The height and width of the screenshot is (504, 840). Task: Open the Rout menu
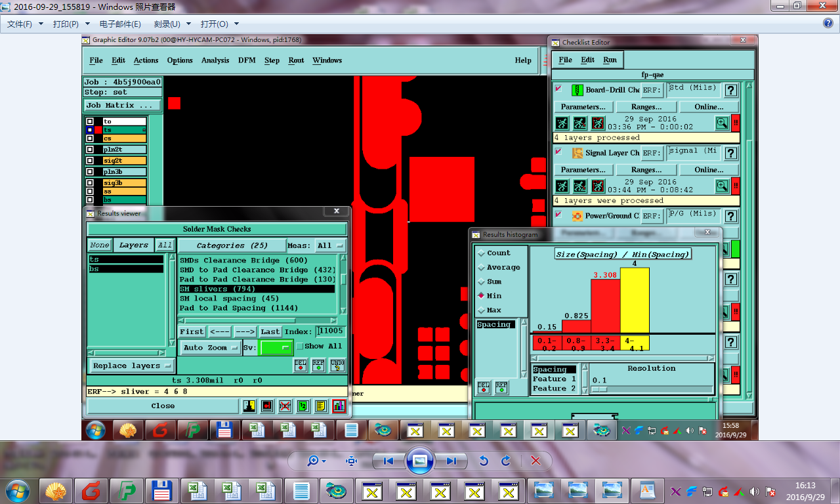pos(296,60)
